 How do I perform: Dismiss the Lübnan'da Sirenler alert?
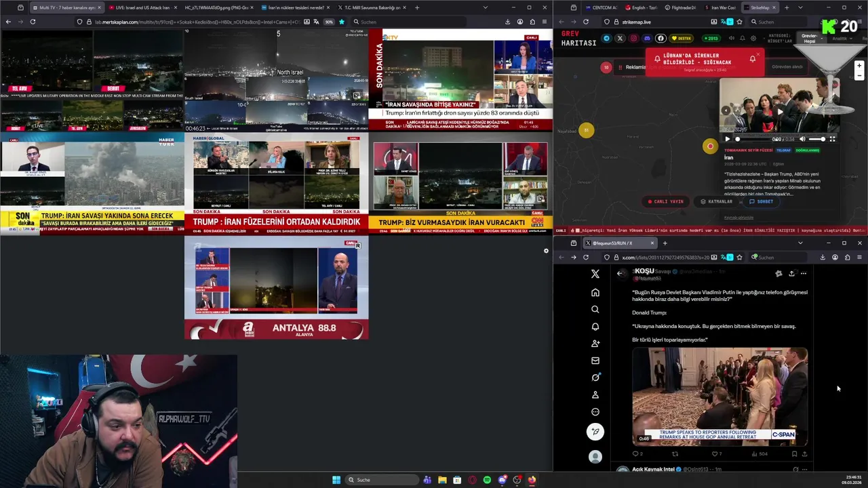pyautogui.click(x=757, y=54)
